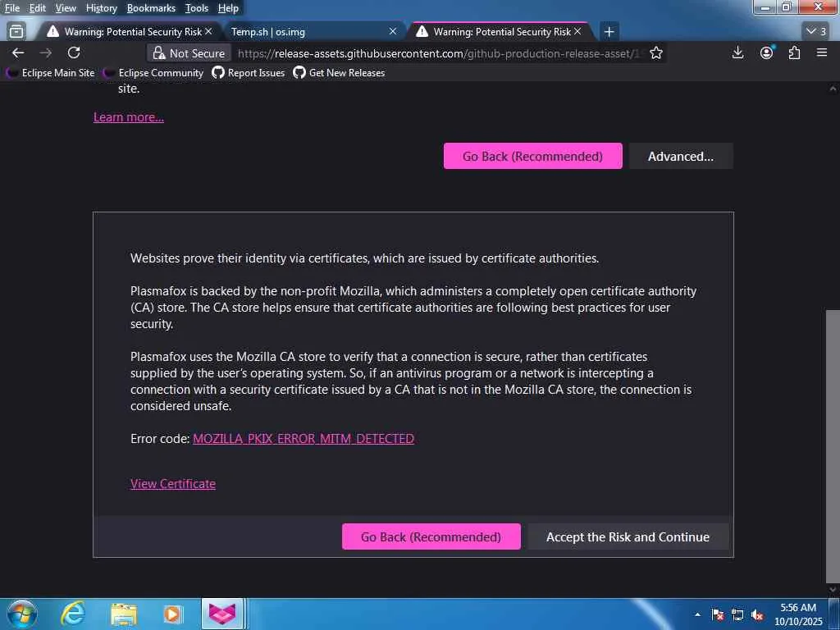The height and width of the screenshot is (630, 840).
Task: Open the Get New Releases bookmark
Action: [339, 73]
